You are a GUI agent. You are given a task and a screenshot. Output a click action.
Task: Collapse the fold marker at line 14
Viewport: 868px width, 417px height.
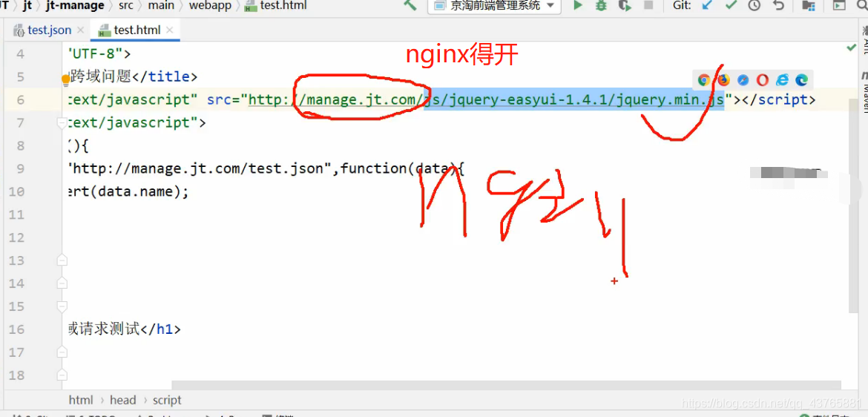(x=62, y=283)
